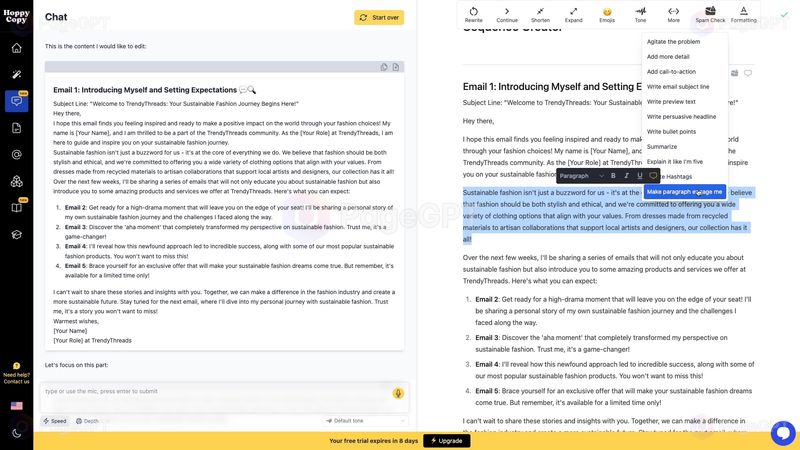Open the Tone tool in the toolbar
This screenshot has height=450, width=800.
coord(640,15)
